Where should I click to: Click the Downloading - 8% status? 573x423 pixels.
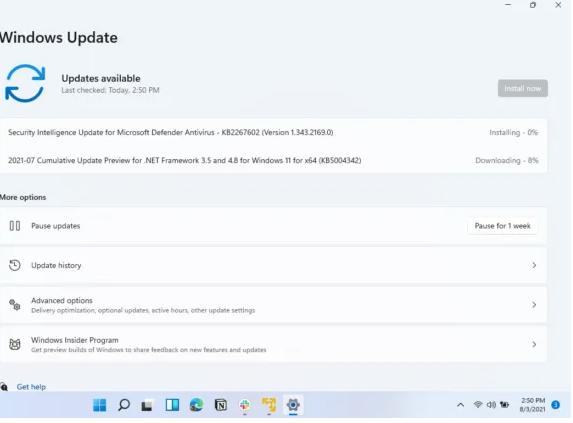coord(506,160)
